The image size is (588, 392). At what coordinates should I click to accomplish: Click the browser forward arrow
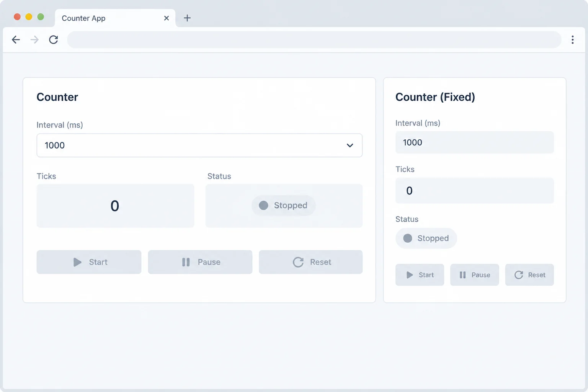click(34, 39)
